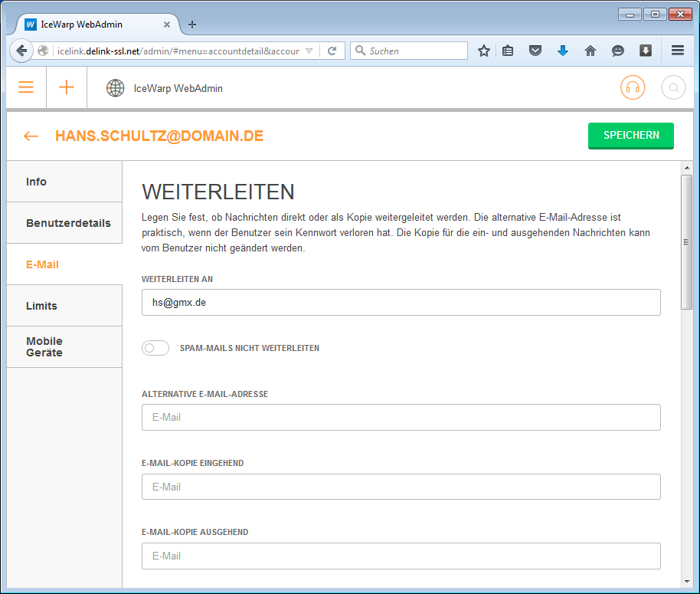
Task: Open the Firefox hamburger menu
Action: pyautogui.click(x=677, y=51)
